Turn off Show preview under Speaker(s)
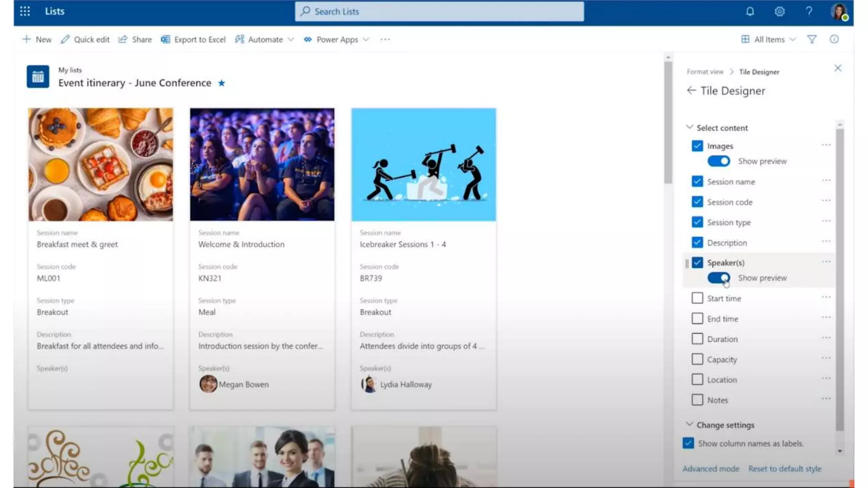Image resolution: width=868 pixels, height=488 pixels. click(719, 278)
